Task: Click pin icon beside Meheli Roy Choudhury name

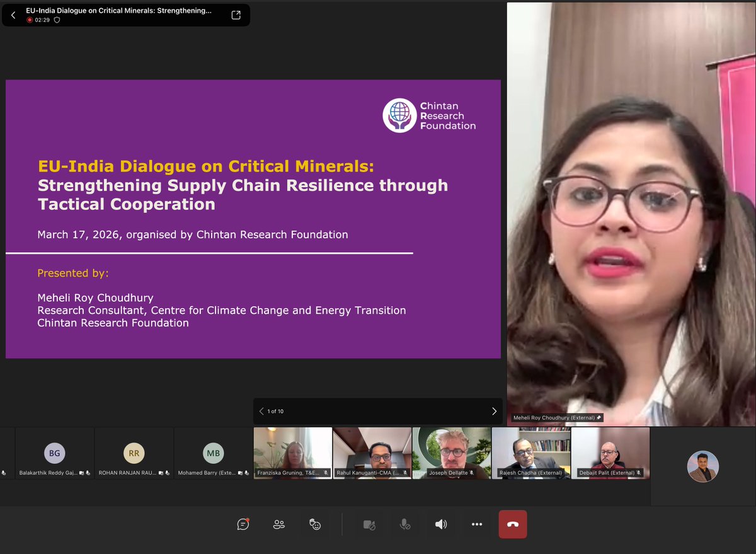Action: (599, 417)
